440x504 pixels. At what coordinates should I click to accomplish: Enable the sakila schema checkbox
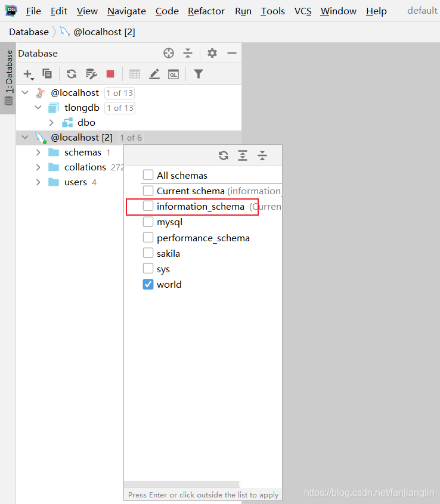(x=148, y=253)
